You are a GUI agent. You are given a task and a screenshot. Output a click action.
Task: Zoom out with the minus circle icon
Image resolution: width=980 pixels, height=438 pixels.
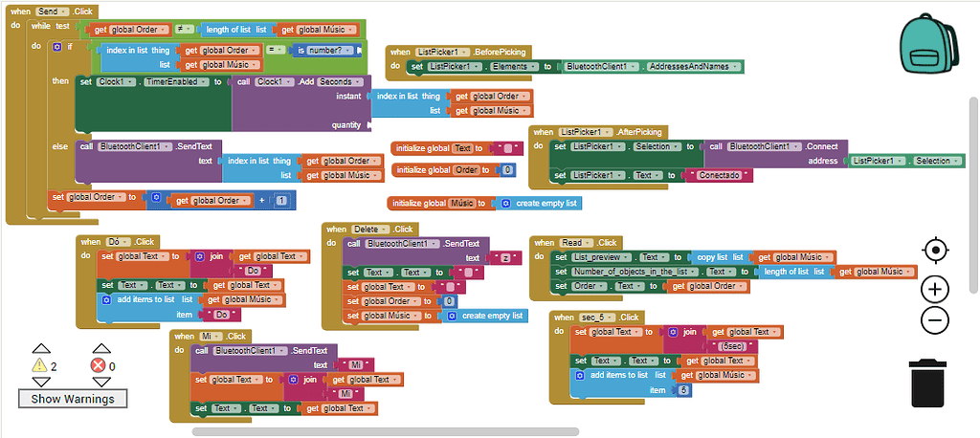935,320
